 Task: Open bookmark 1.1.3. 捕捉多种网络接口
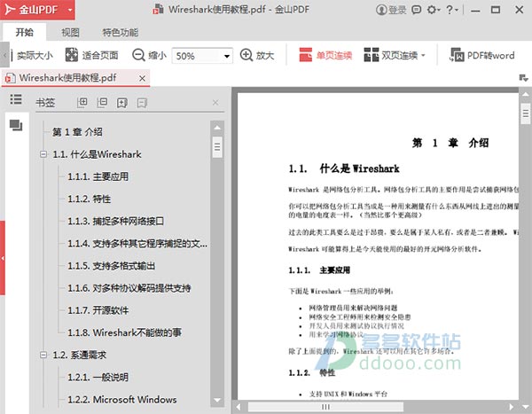[x=115, y=222]
